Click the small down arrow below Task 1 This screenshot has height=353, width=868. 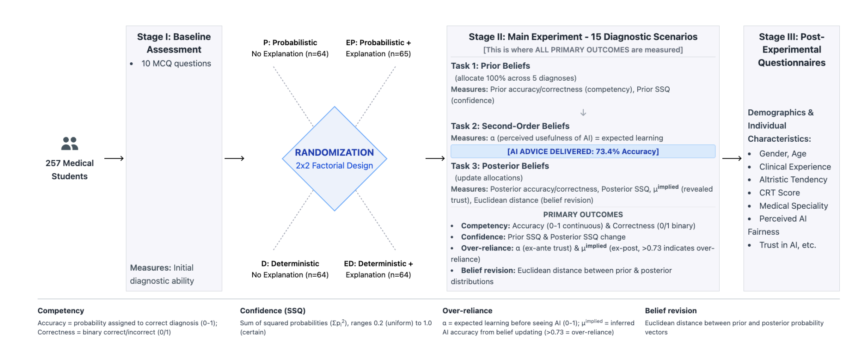click(x=583, y=113)
